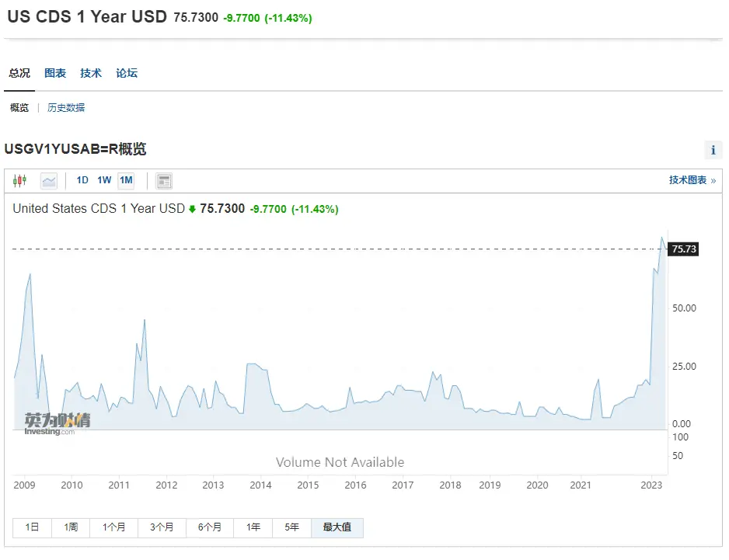Select the 6个月 time range

coord(210,527)
